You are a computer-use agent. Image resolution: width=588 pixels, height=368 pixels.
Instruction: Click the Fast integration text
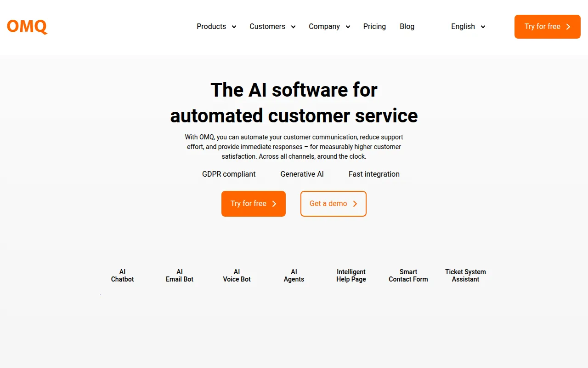click(x=374, y=174)
